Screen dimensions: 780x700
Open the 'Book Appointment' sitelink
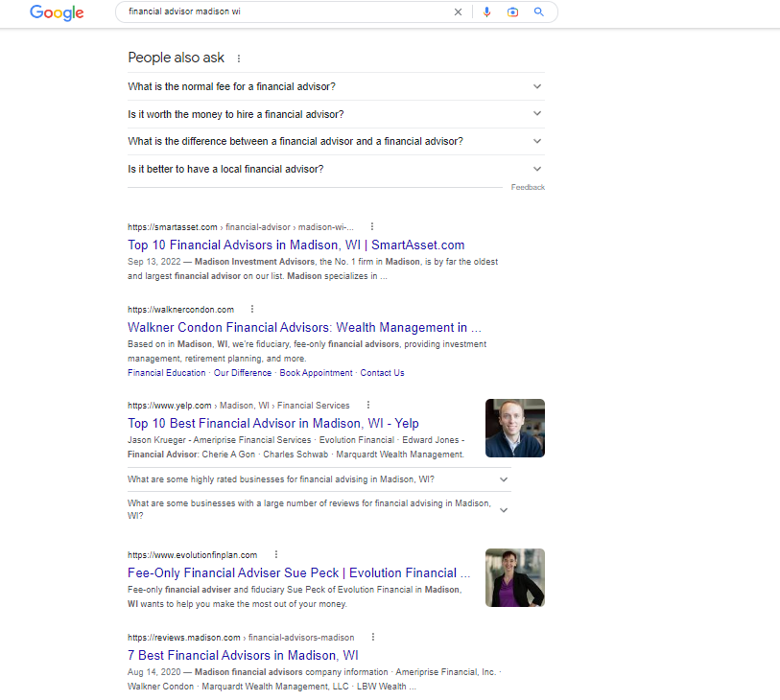click(x=316, y=372)
